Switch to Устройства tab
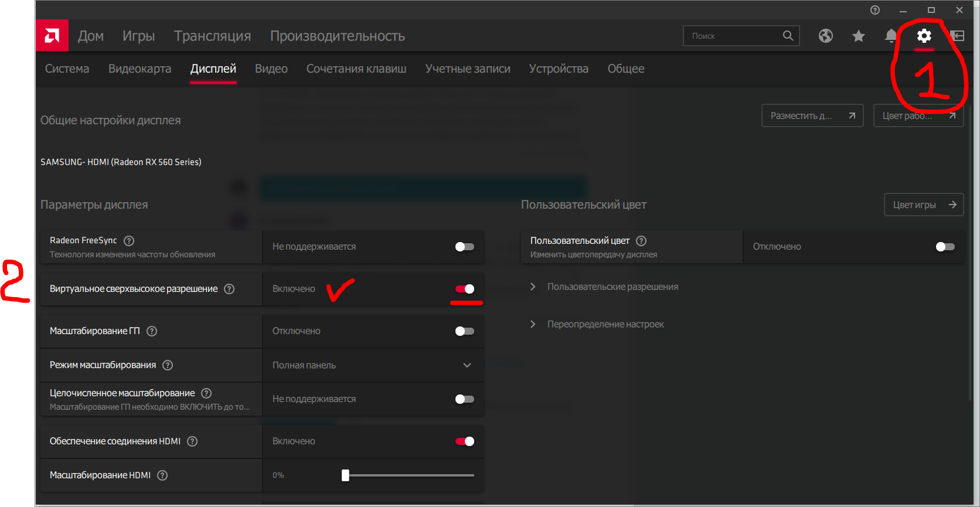The width and height of the screenshot is (980, 507). (x=559, y=69)
